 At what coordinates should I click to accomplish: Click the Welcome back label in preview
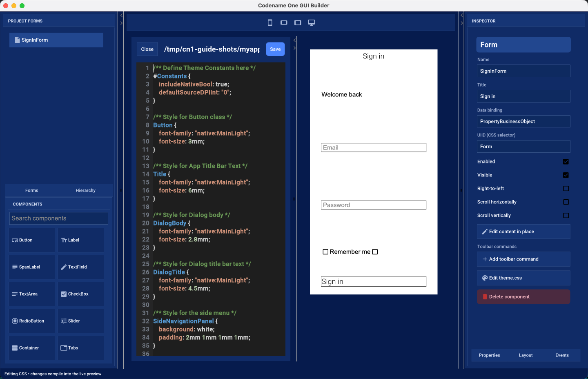tap(342, 94)
